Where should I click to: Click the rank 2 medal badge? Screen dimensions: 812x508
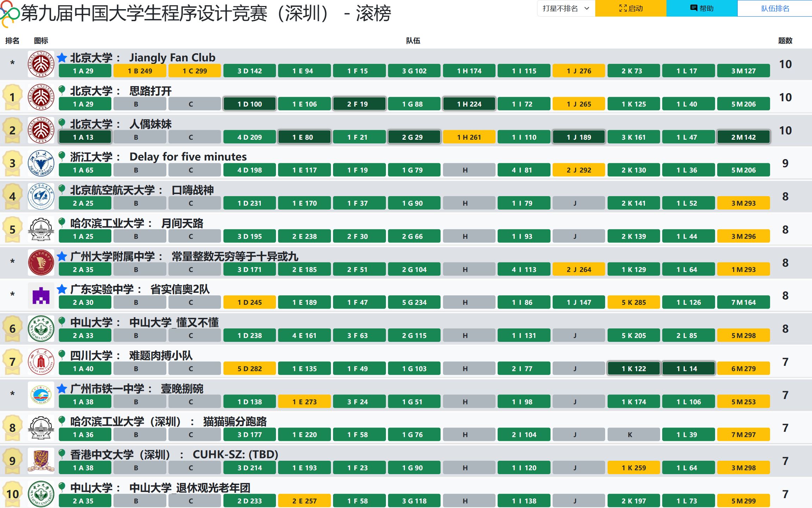tap(12, 130)
